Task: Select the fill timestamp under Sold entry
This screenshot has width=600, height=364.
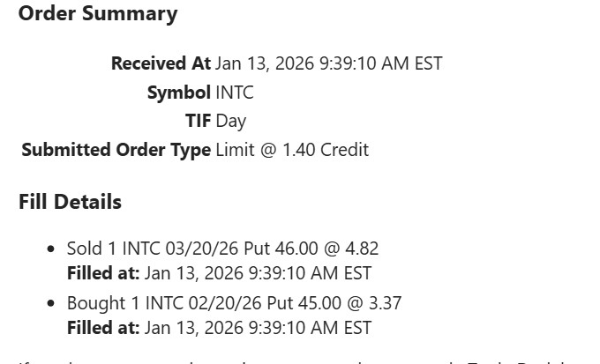Action: click(x=258, y=273)
